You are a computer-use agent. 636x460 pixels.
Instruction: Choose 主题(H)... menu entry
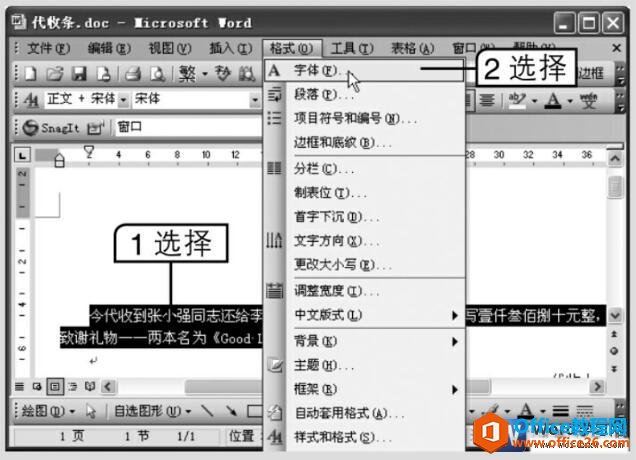[364, 366]
